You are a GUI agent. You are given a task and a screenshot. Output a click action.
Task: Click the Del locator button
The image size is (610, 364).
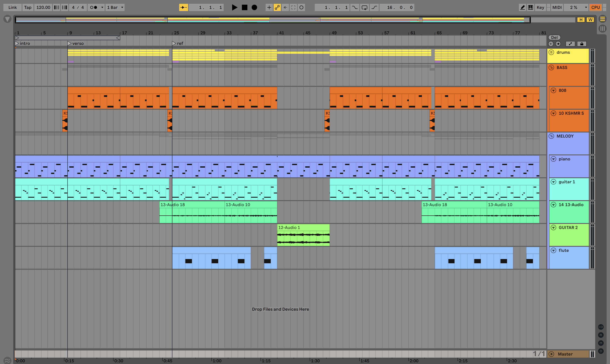pyautogui.click(x=554, y=37)
